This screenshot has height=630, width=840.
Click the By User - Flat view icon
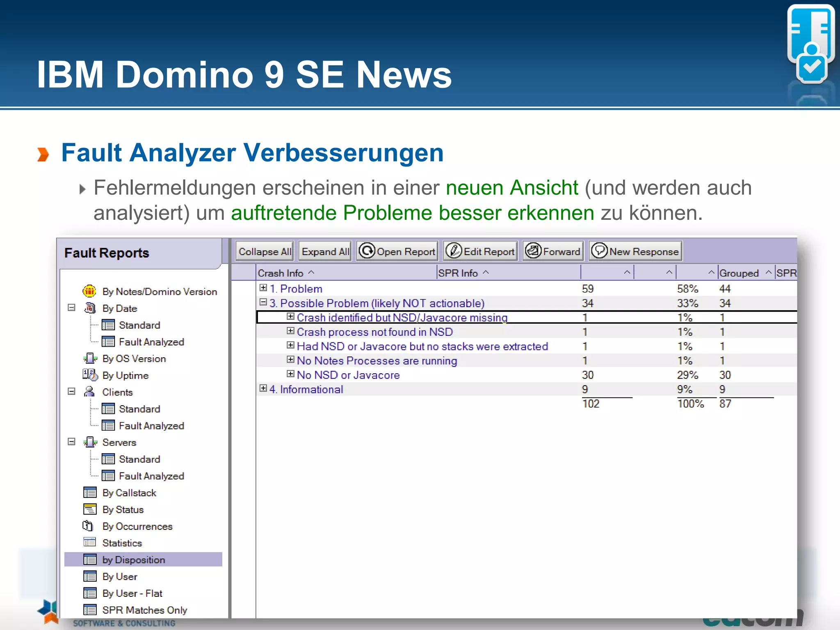tap(90, 593)
